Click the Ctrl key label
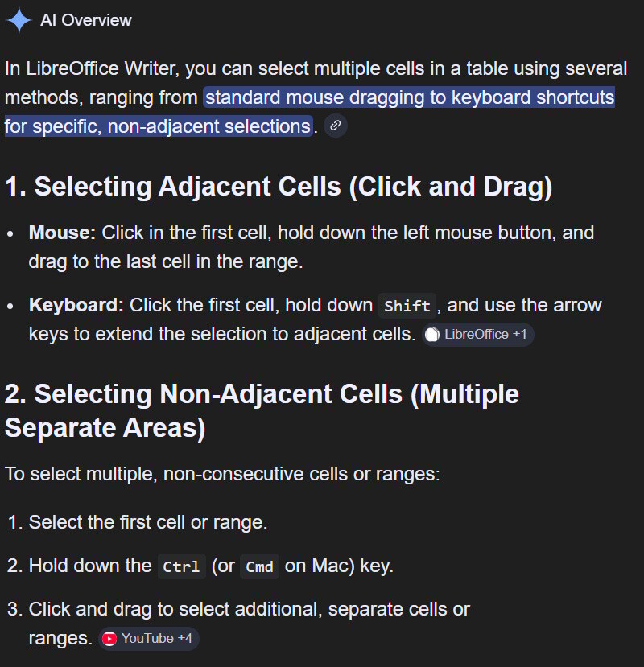 pos(181,566)
